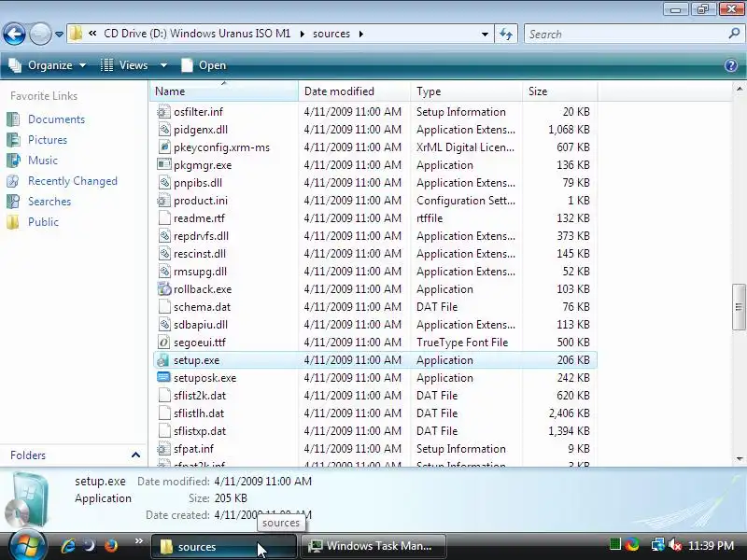Select rmsupg.dll file icon
This screenshot has width=747, height=560.
164,272
